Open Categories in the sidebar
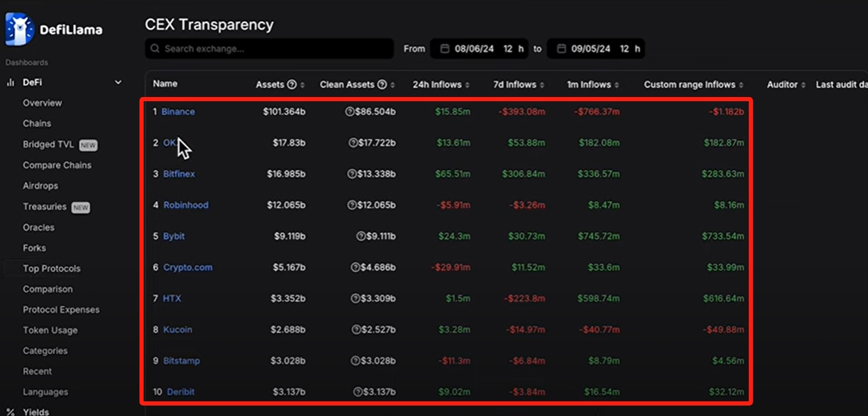This screenshot has height=416, width=868. click(45, 351)
